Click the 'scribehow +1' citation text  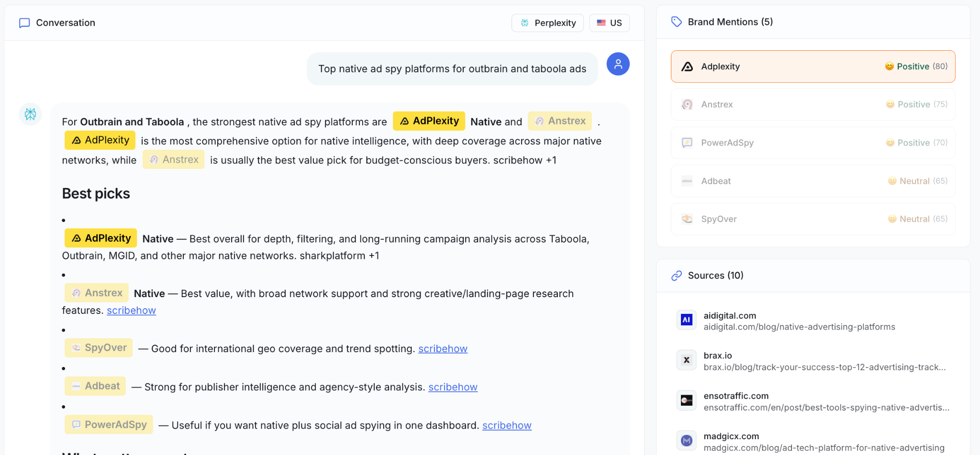(x=525, y=160)
